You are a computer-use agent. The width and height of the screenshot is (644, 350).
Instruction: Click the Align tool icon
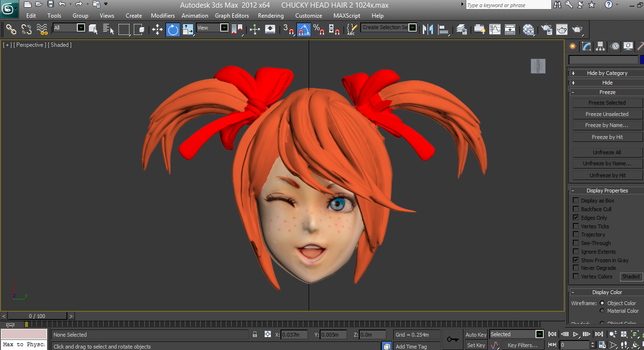[x=444, y=30]
